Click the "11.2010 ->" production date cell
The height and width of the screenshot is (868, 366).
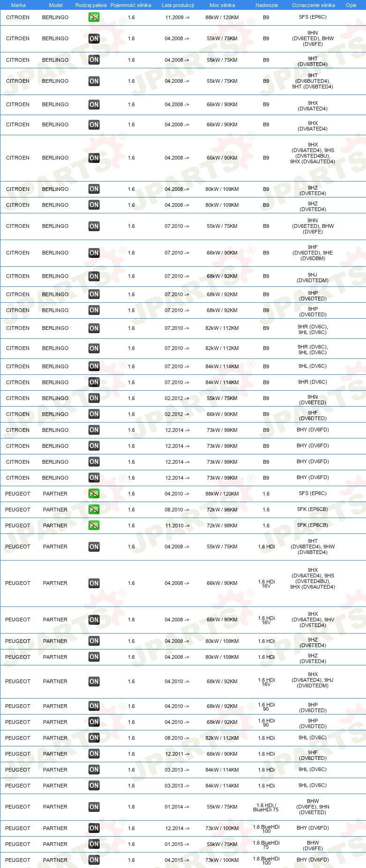(x=177, y=525)
